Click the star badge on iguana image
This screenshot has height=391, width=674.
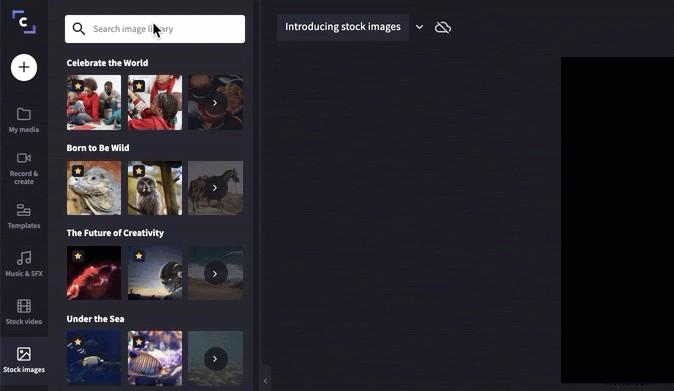(x=78, y=171)
